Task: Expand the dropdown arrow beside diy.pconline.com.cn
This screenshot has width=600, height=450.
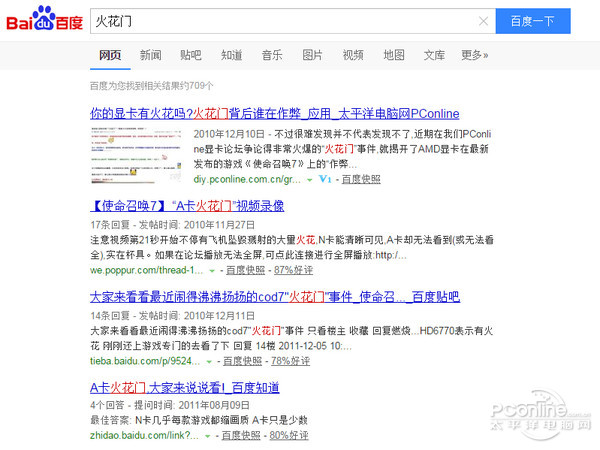Action: click(310, 180)
